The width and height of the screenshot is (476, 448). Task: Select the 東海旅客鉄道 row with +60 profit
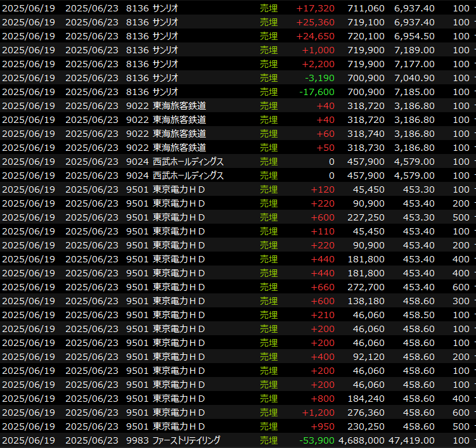[179, 134]
